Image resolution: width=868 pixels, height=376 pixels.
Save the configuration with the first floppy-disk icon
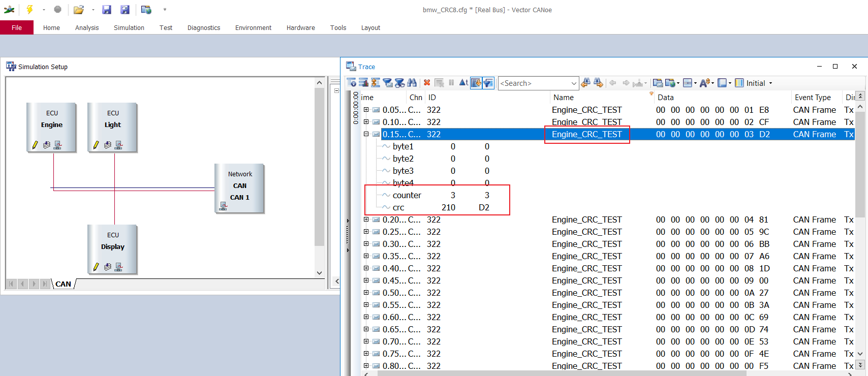click(107, 9)
